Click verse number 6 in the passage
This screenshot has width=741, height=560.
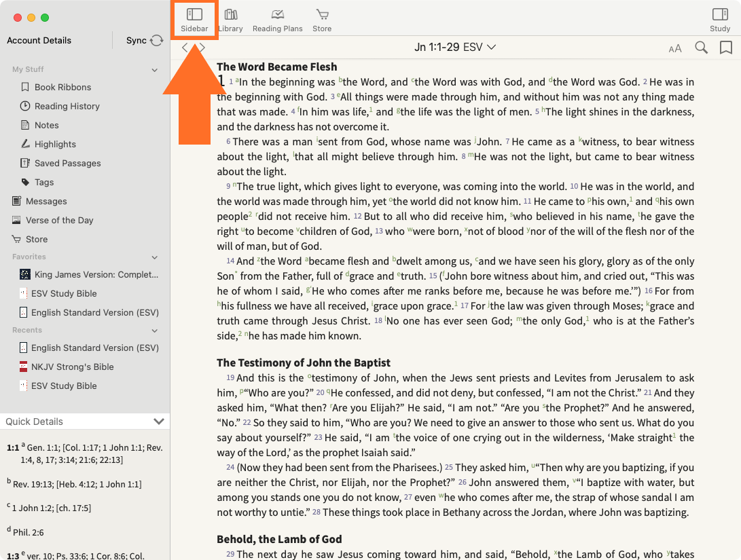click(x=228, y=141)
